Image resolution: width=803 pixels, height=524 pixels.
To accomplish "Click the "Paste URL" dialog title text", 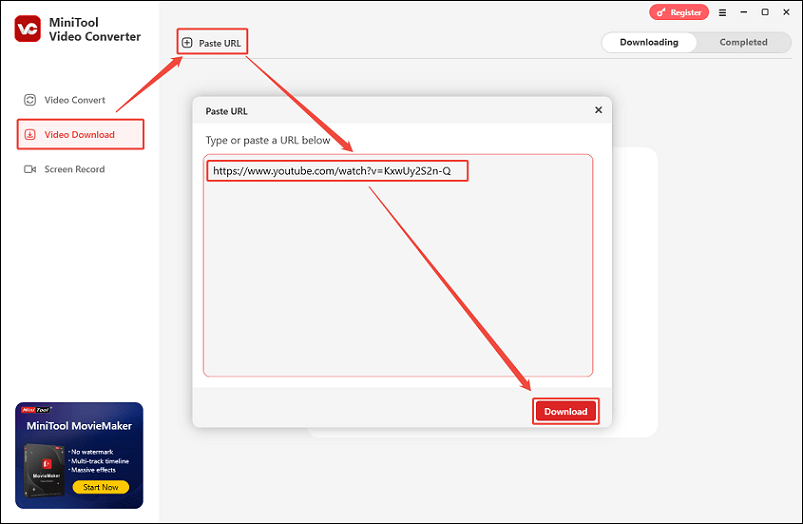I will pyautogui.click(x=226, y=111).
